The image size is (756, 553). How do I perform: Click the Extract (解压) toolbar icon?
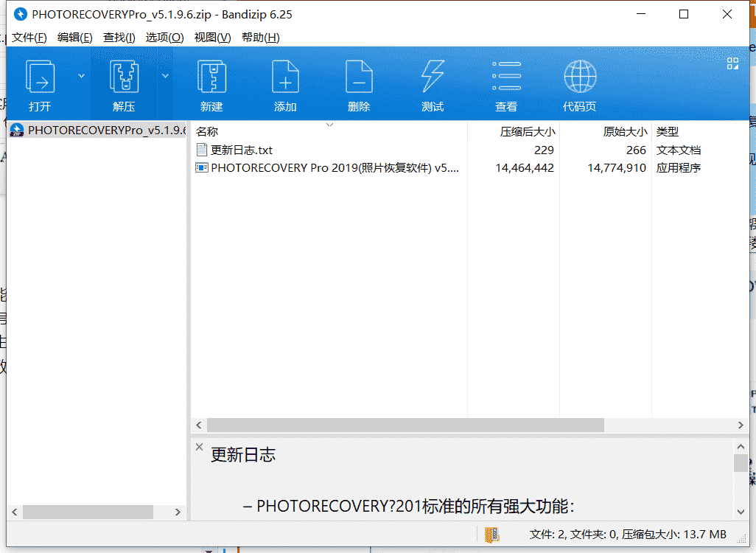tap(124, 76)
